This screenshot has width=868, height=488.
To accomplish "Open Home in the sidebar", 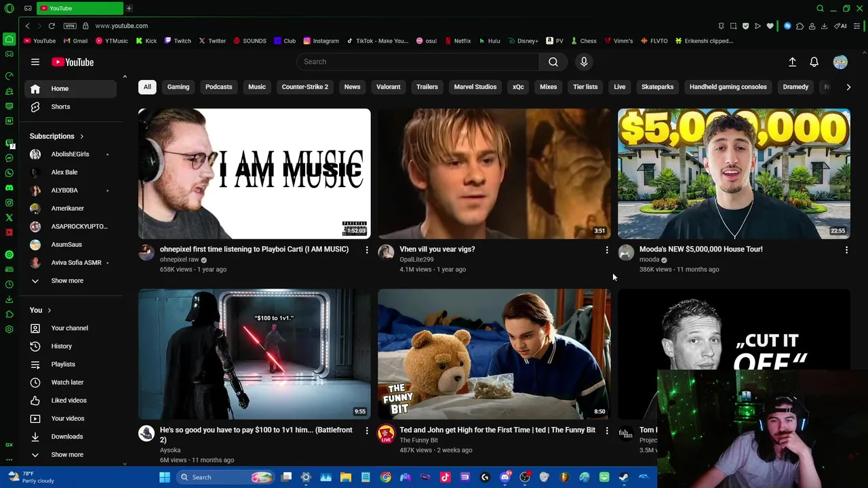I will coord(71,89).
